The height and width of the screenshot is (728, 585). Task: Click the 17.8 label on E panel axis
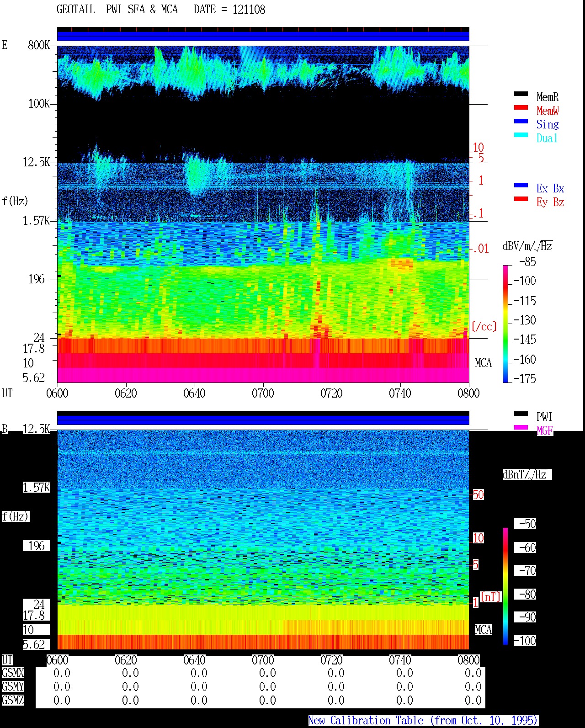34,348
